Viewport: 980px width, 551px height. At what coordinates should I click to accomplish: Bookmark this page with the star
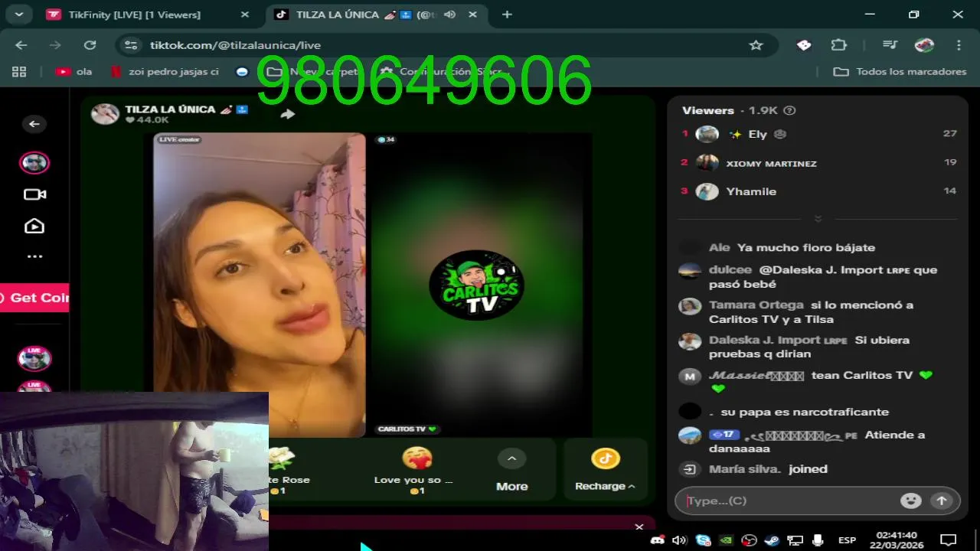point(756,45)
